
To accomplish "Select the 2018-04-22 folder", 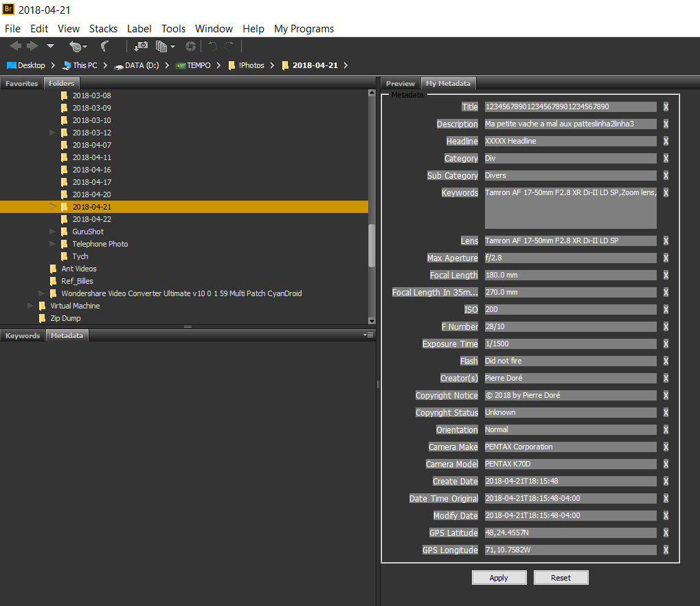I will 92,219.
